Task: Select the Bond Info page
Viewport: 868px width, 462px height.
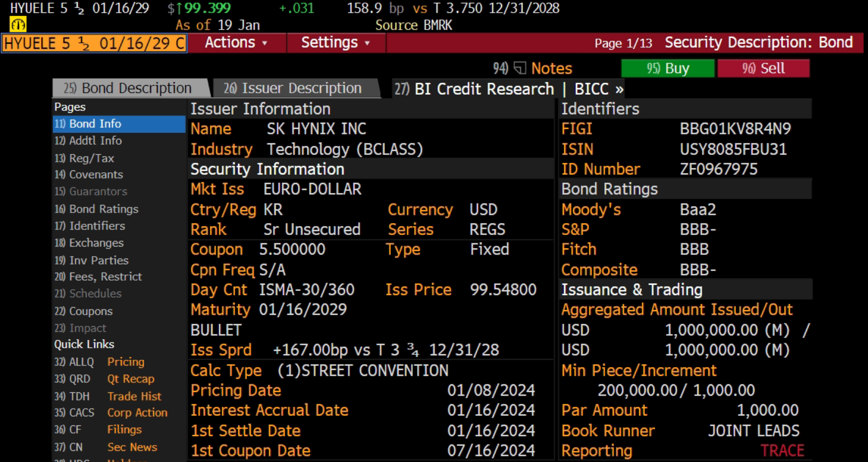Action: pos(119,124)
